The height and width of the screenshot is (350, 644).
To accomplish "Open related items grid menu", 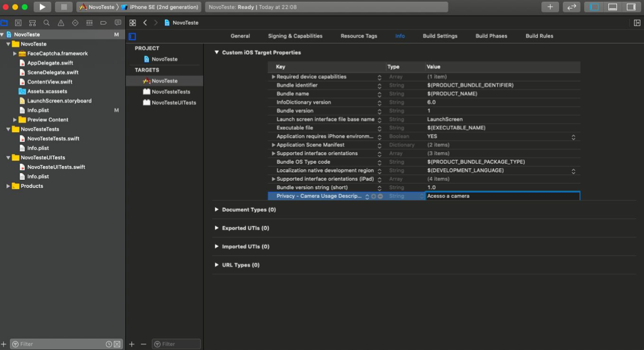I will point(133,23).
